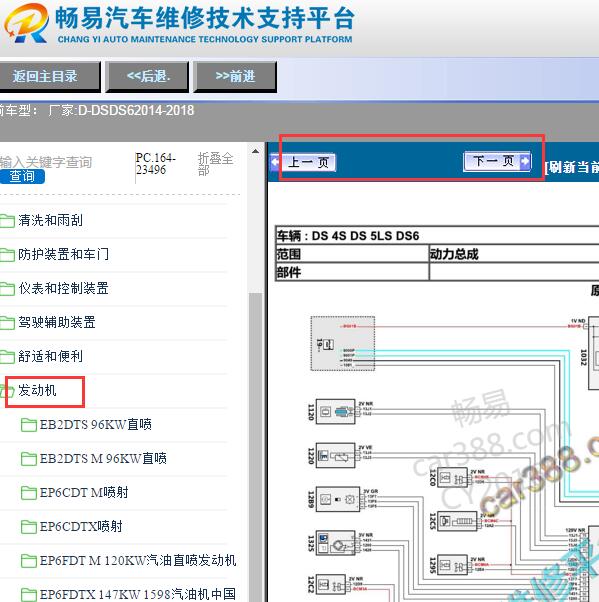Click the 车辆 : DS 4S DS 5LS DS6 header cell
The width and height of the screenshot is (599, 602).
point(437,235)
